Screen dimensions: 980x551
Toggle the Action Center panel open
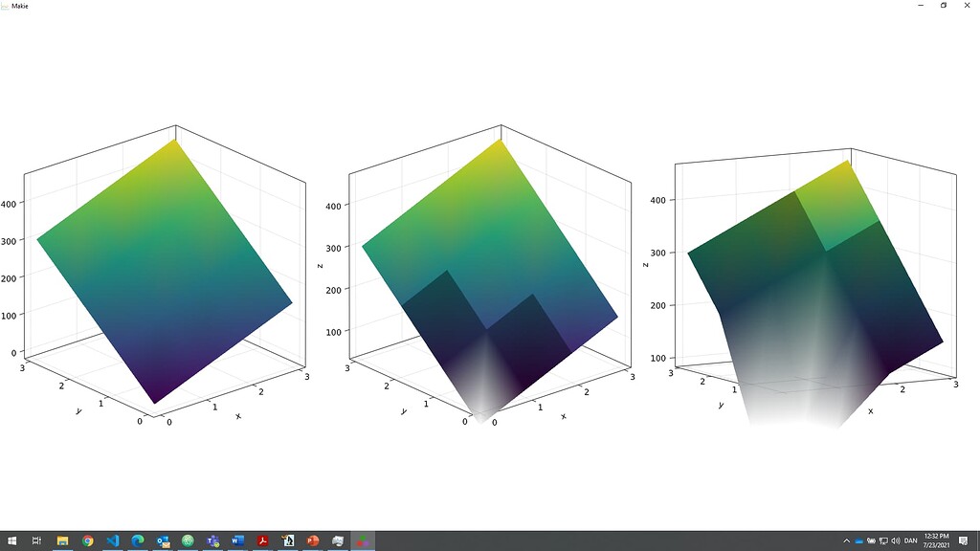pyautogui.click(x=963, y=541)
